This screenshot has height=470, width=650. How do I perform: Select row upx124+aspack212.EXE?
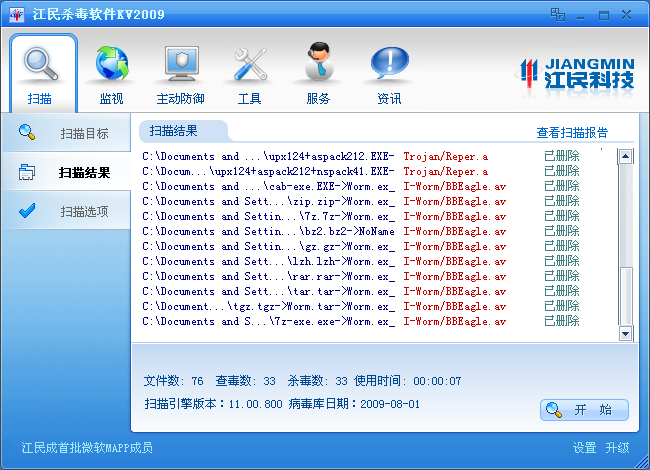361,156
